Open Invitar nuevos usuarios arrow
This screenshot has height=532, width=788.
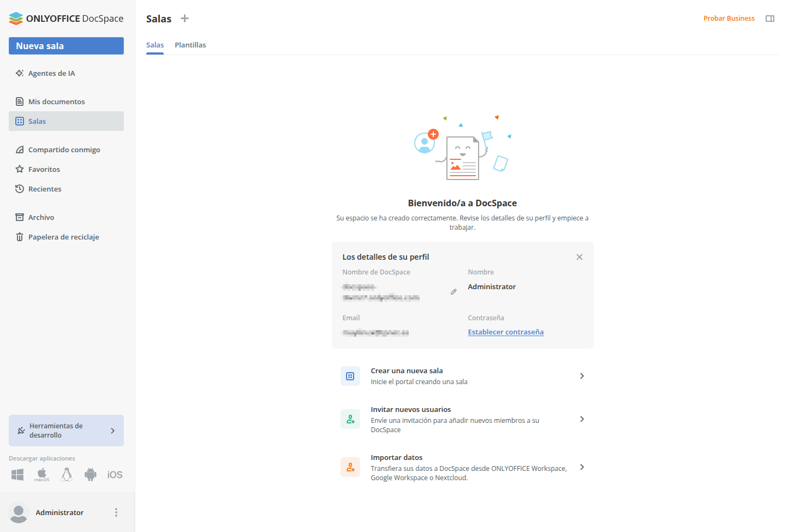pyautogui.click(x=582, y=419)
